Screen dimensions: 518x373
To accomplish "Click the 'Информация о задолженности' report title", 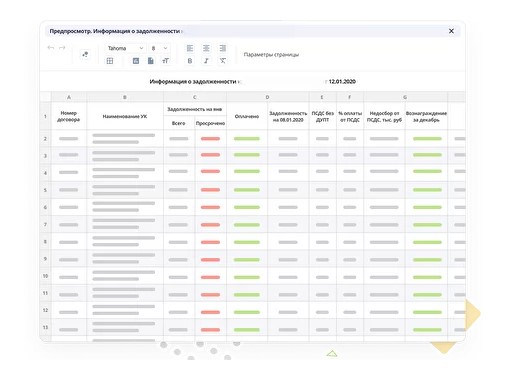I will click(x=193, y=81).
